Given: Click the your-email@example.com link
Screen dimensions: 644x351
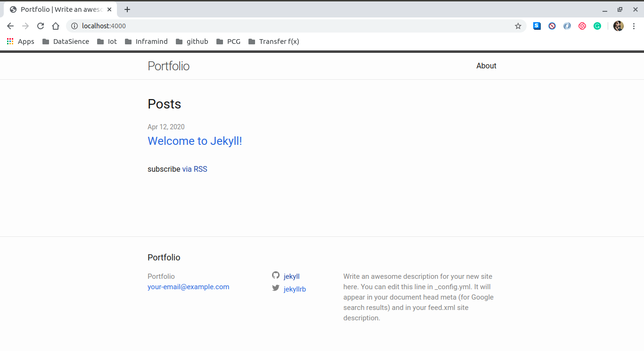Looking at the screenshot, I should click(188, 287).
